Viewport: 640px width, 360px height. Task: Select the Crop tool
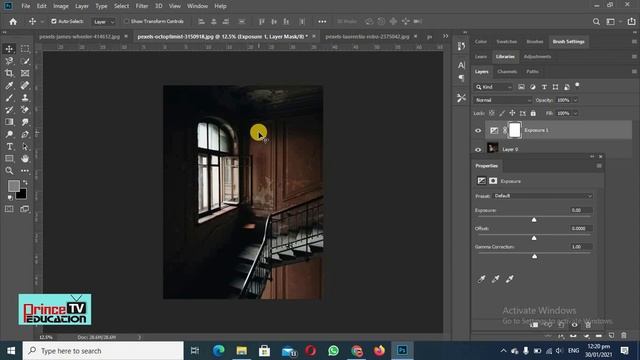tap(9, 73)
